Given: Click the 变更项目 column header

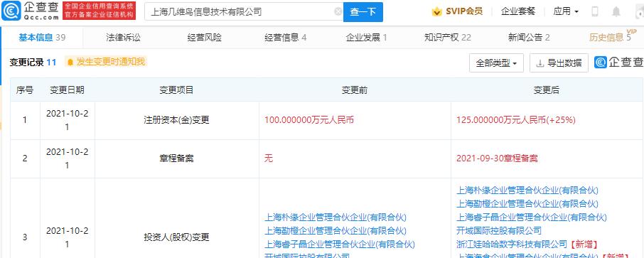Looking at the screenshot, I should click(x=176, y=90).
